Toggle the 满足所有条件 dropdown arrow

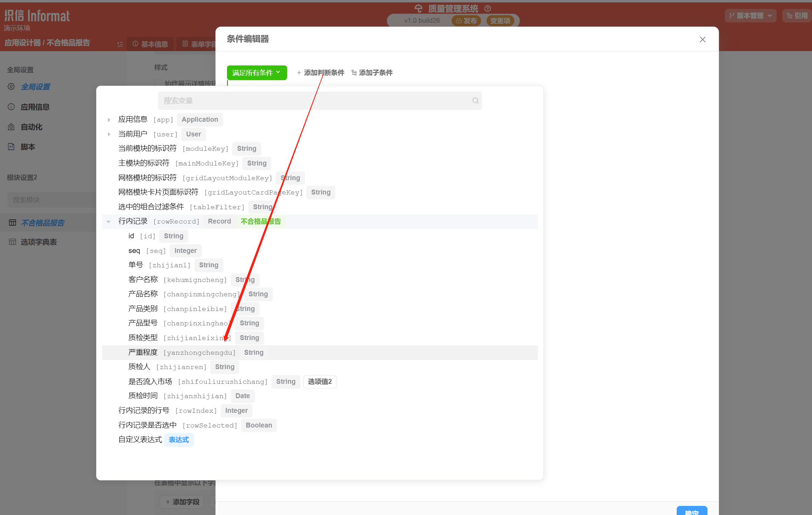click(278, 73)
